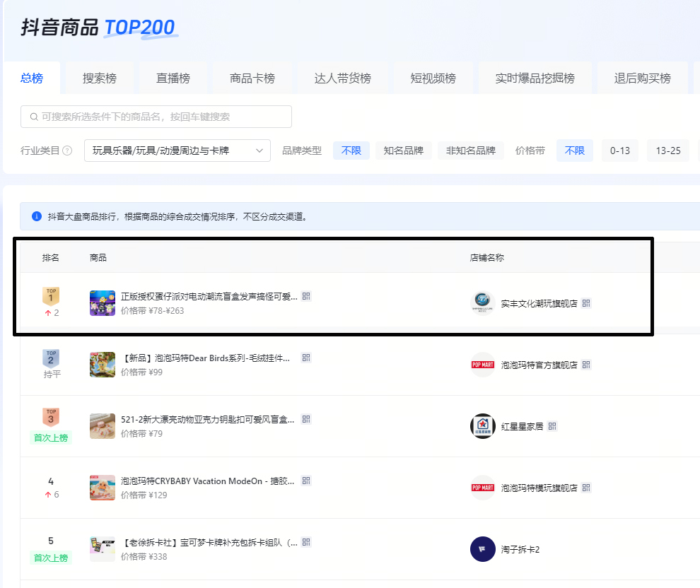
Task: Open QR code for 红星星家居 store
Action: 553,426
